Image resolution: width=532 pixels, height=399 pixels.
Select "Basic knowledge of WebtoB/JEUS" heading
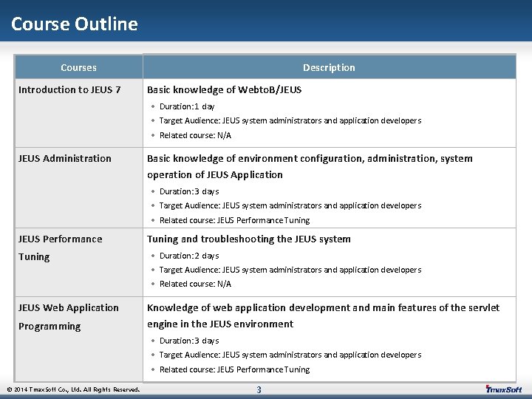coord(225,89)
